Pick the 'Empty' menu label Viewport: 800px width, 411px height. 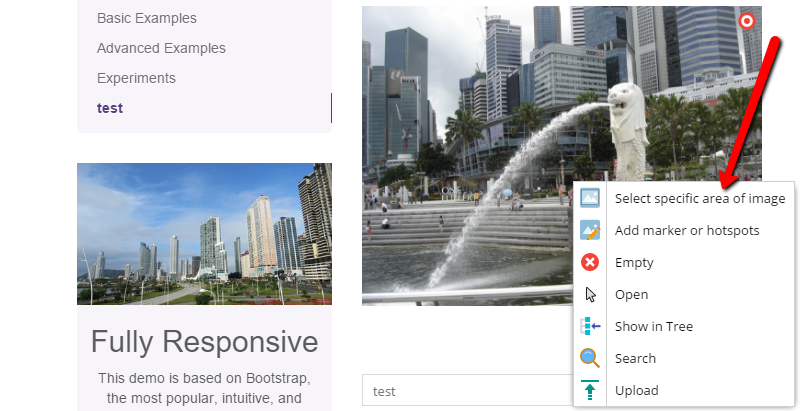[x=634, y=262]
